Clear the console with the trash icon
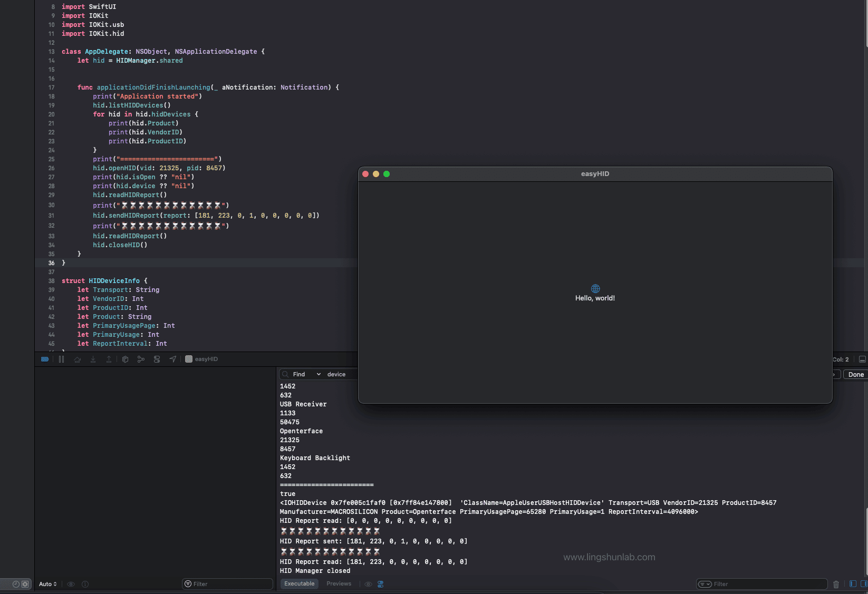Image resolution: width=868 pixels, height=594 pixels. 836,584
